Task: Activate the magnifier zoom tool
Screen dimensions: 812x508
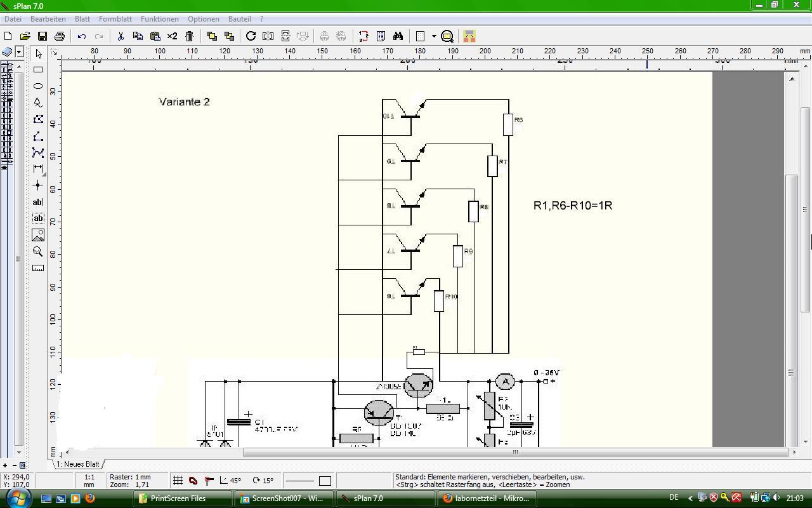Action: [x=38, y=251]
